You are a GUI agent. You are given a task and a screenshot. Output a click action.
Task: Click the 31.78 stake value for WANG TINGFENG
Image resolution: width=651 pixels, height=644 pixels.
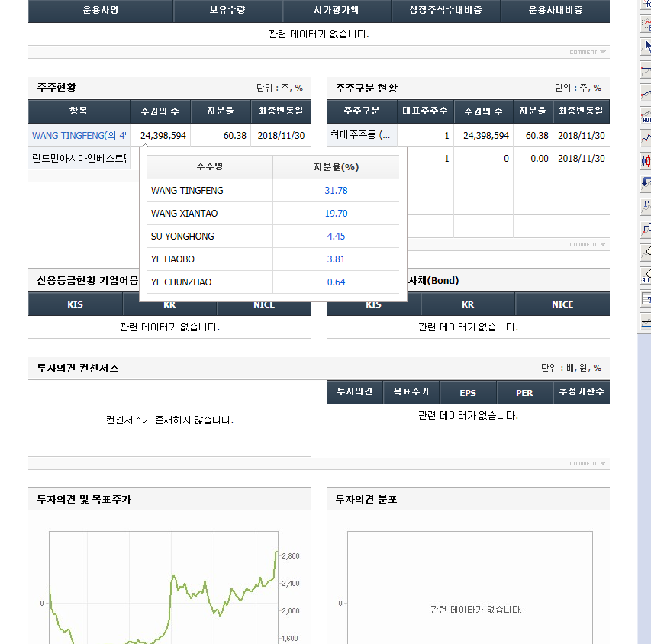point(336,191)
